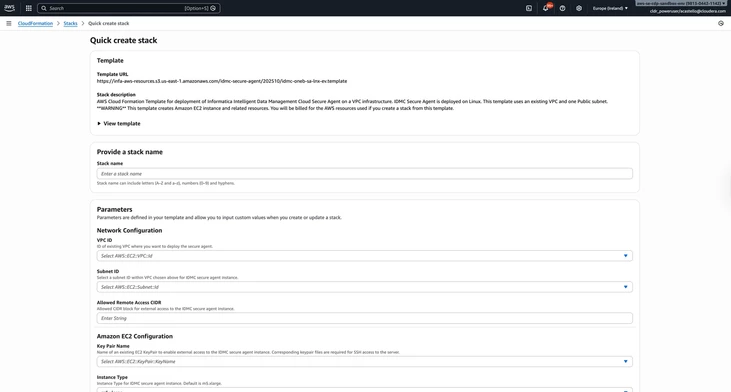This screenshot has height=392, width=731.
Task: Focus the top AWS search box
Action: pos(128,8)
